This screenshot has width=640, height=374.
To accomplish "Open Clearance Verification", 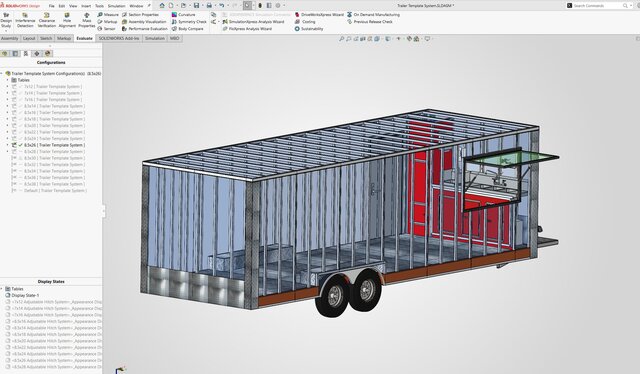I will point(47,20).
